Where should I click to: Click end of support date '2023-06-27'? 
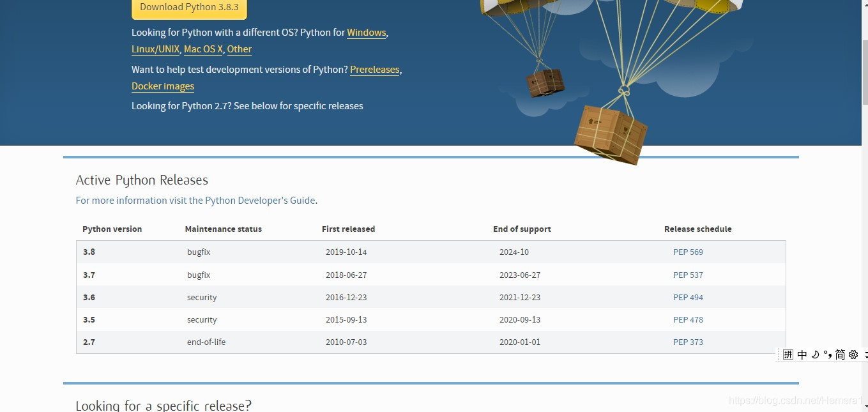point(520,275)
